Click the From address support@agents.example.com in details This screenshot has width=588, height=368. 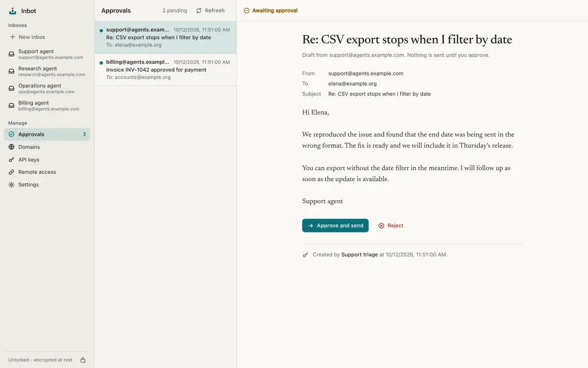[366, 74]
